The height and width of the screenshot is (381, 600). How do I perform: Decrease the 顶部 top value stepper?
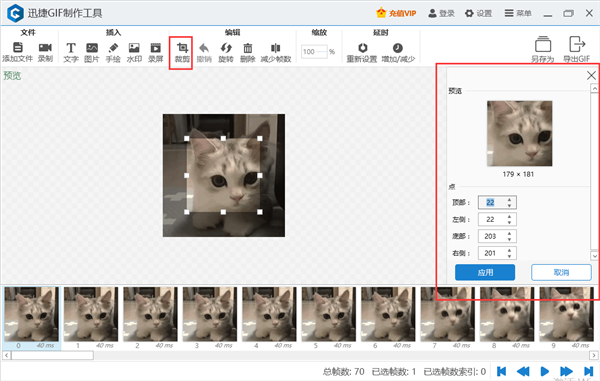click(x=509, y=205)
